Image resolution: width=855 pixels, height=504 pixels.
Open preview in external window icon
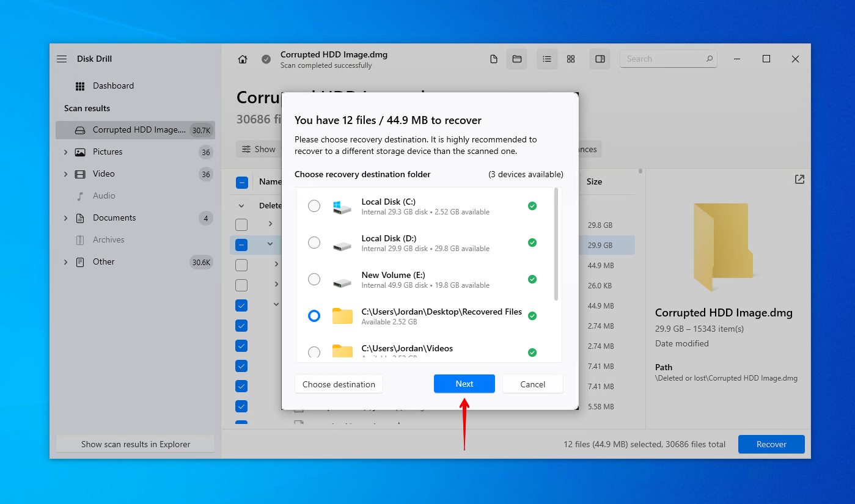click(x=799, y=180)
